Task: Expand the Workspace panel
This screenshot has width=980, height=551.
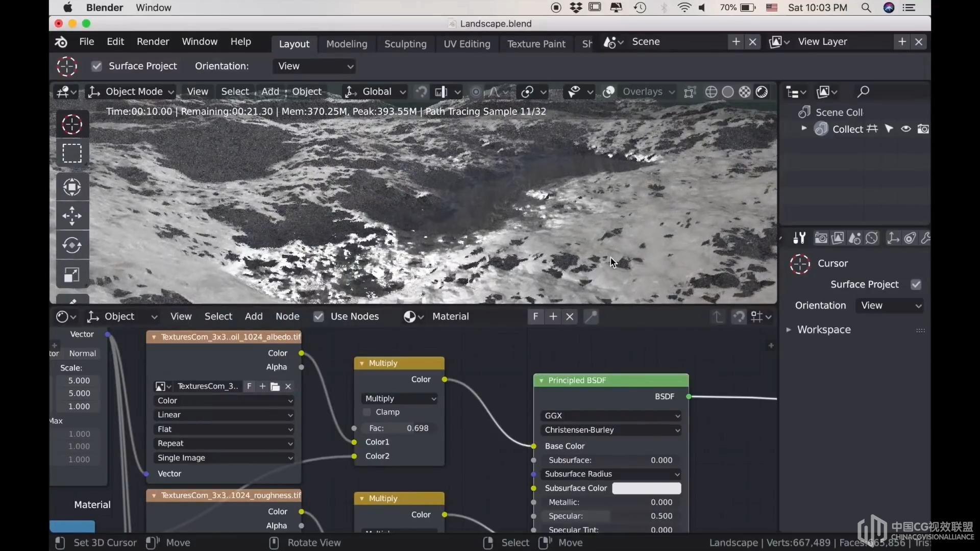Action: point(789,330)
